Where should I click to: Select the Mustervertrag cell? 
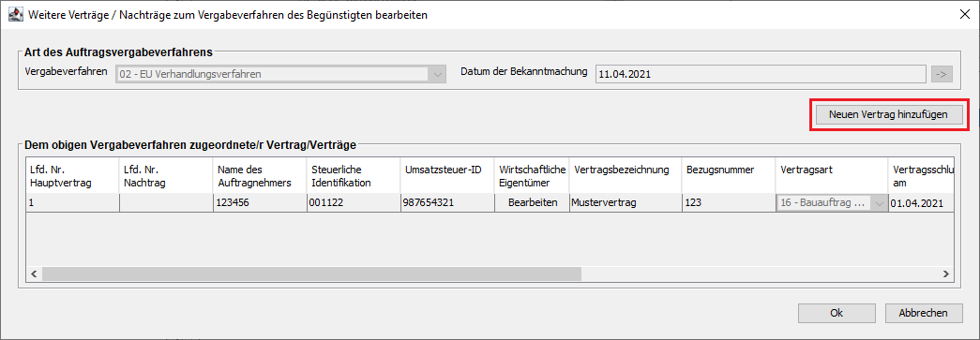[x=626, y=202]
